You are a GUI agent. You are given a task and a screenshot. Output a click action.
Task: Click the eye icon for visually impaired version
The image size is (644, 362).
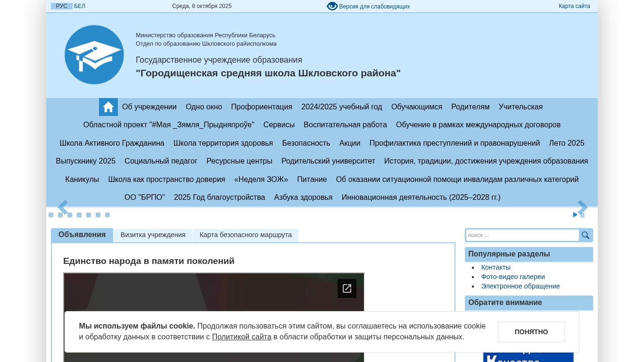[x=332, y=6]
